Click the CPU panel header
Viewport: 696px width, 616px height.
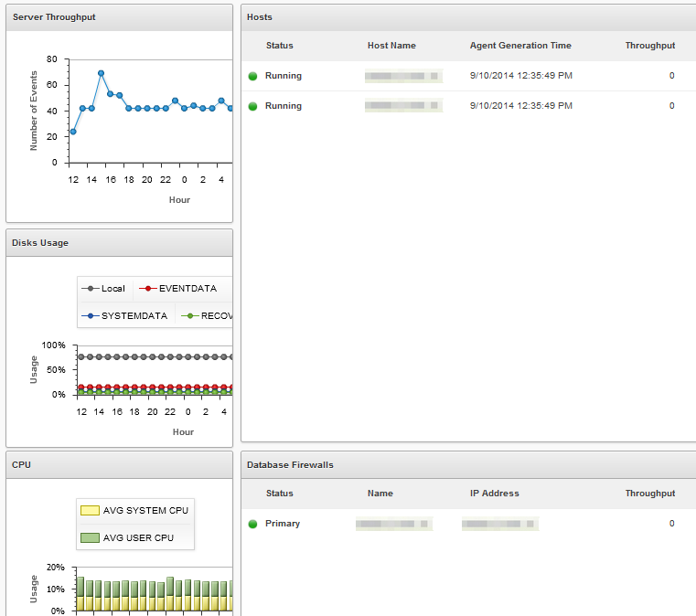tap(120, 465)
